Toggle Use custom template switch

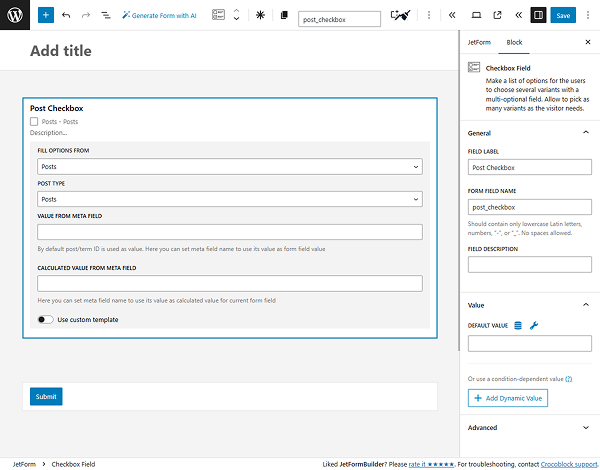point(45,320)
